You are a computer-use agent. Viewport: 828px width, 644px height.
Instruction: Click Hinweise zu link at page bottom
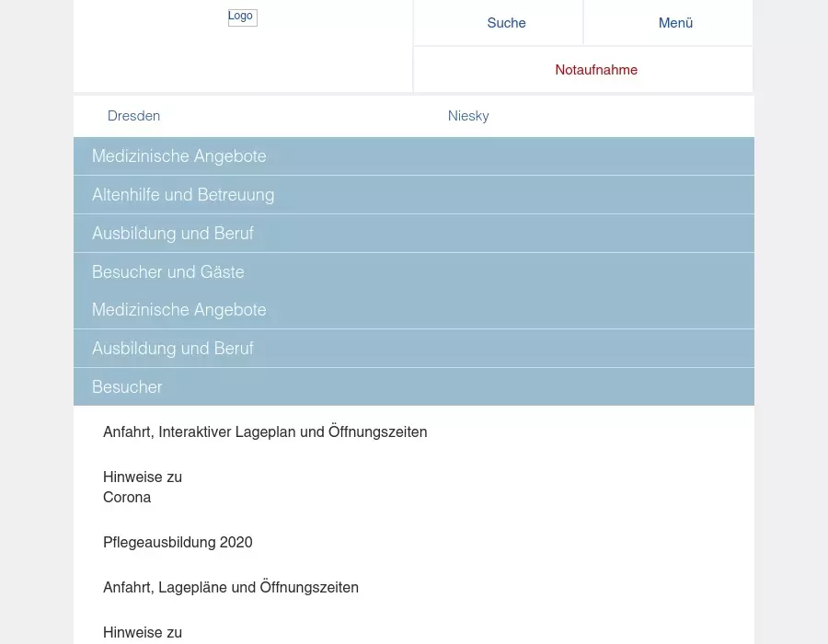(143, 632)
